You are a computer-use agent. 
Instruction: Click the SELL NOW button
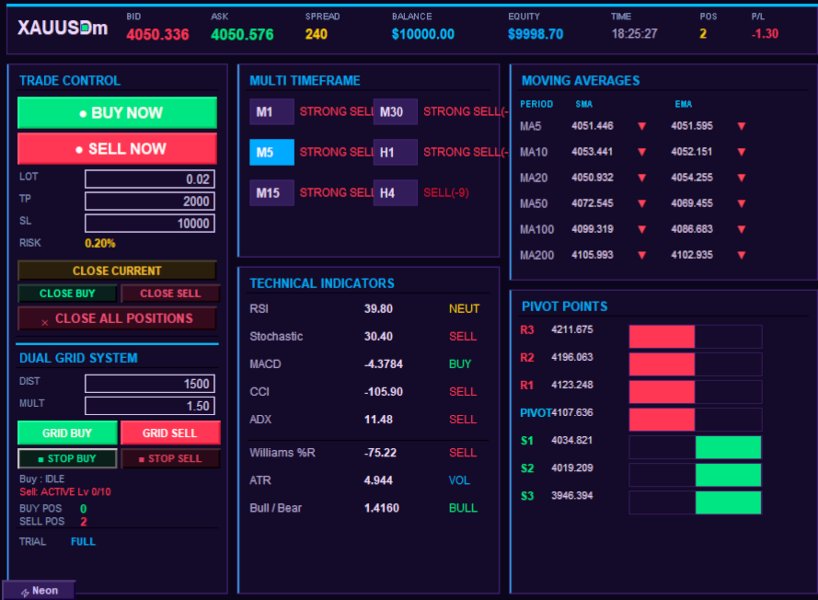(117, 149)
